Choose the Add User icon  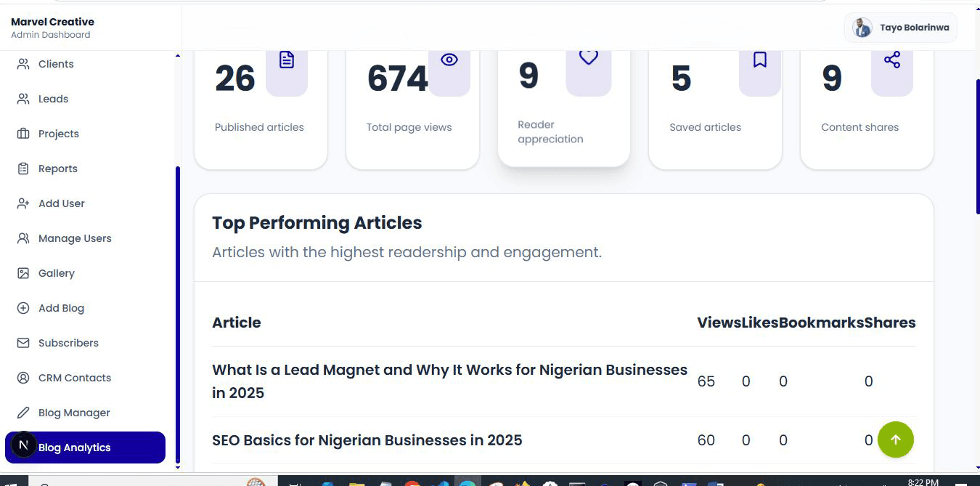[23, 203]
